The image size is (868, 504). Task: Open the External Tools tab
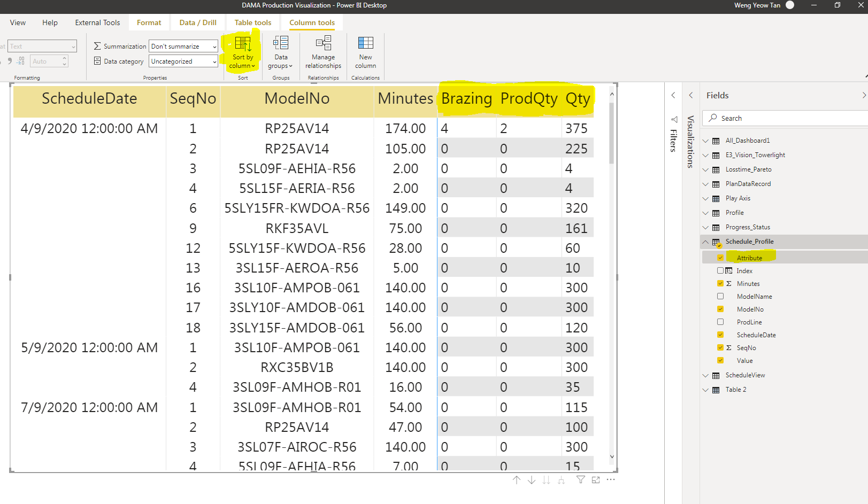point(97,22)
